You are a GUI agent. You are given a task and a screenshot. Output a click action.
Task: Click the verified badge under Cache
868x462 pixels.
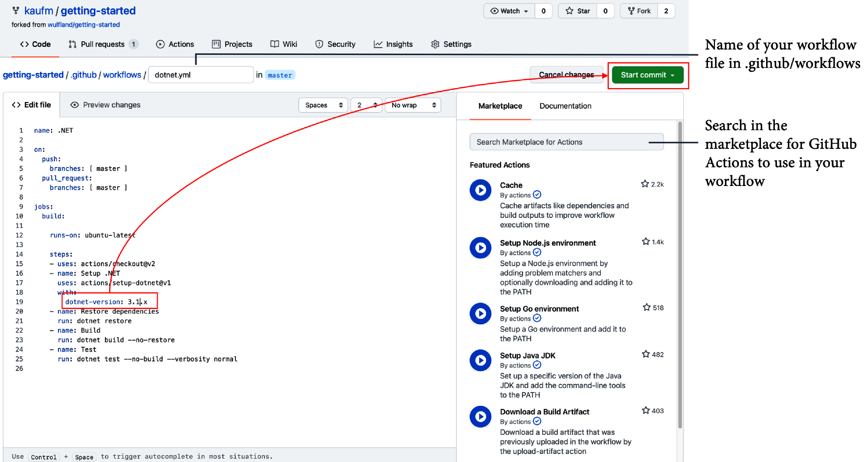[x=537, y=195]
